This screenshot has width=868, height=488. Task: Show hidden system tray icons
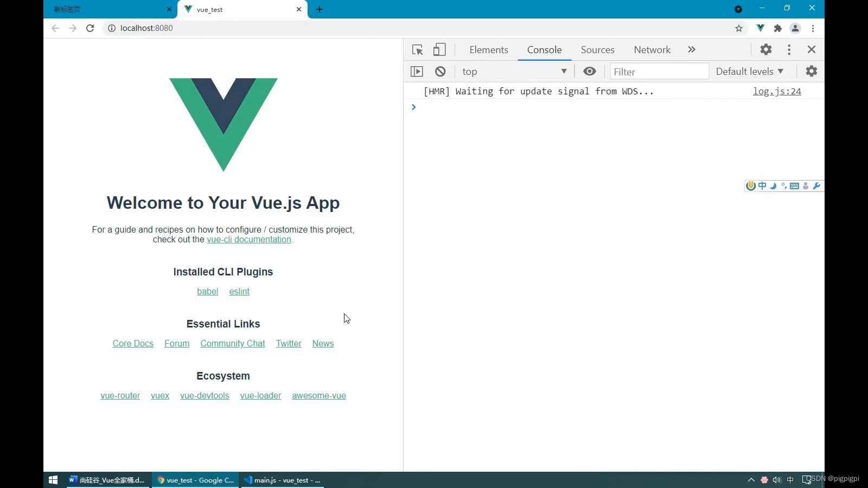tap(751, 480)
